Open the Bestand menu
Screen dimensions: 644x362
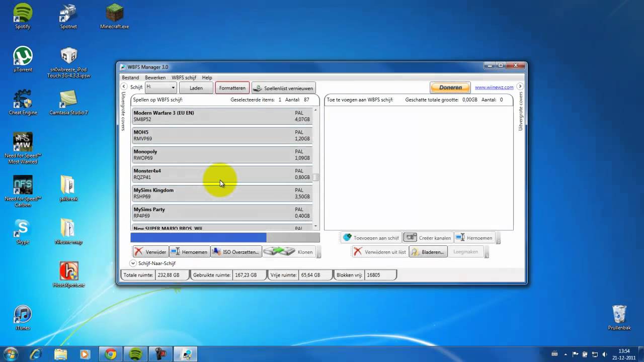[130, 77]
